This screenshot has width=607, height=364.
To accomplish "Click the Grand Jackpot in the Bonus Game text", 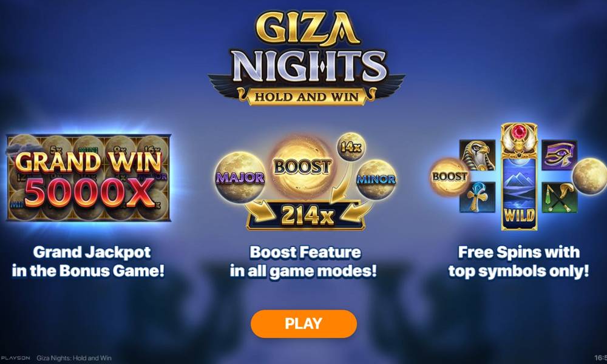I will click(x=88, y=261).
